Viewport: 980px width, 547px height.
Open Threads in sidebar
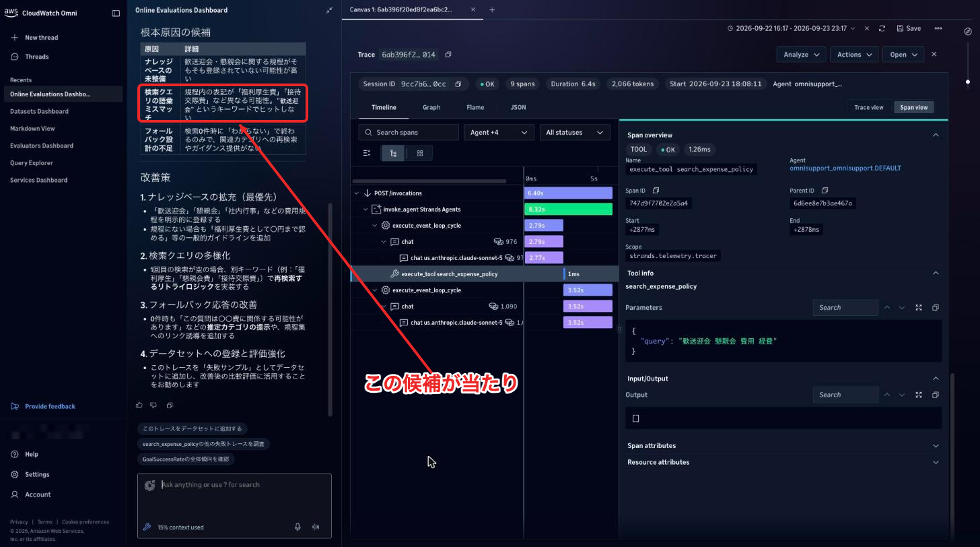36,57
